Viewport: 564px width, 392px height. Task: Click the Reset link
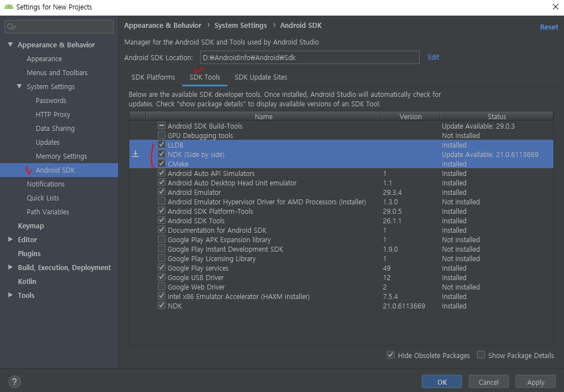pyautogui.click(x=549, y=27)
